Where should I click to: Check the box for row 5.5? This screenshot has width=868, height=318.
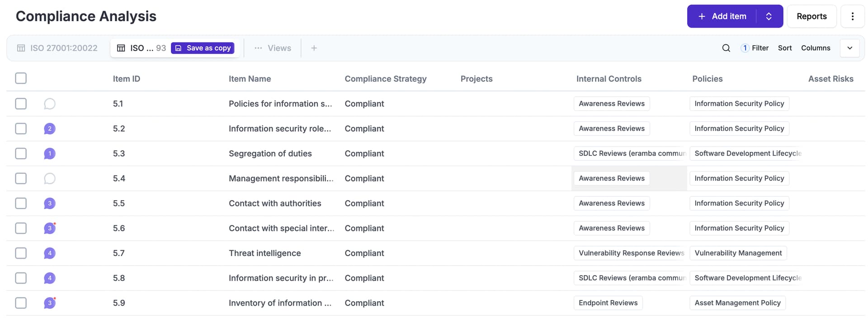21,203
